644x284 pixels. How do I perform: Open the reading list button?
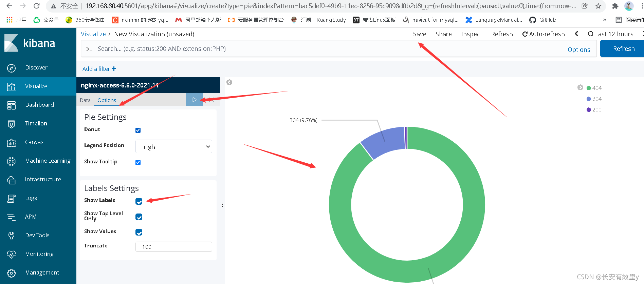tap(630, 20)
